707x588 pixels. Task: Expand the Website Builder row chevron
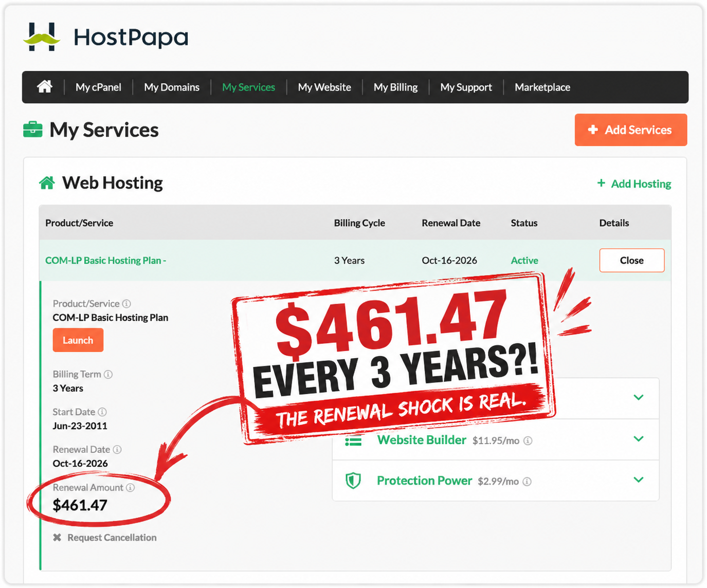coord(639,439)
